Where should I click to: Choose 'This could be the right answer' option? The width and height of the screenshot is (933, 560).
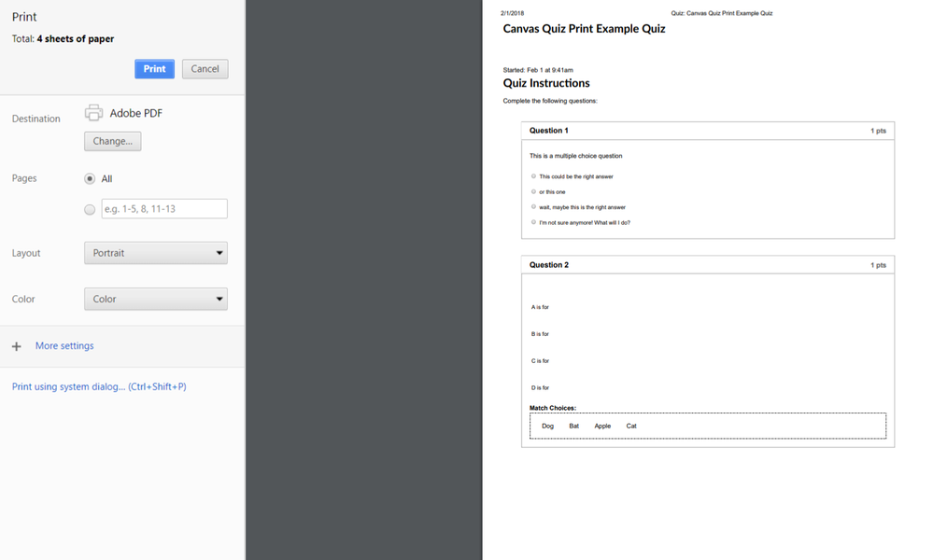coord(534,176)
